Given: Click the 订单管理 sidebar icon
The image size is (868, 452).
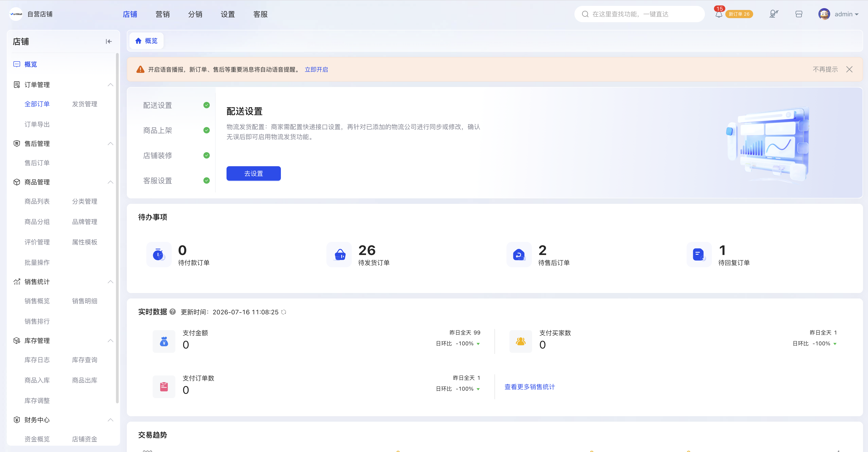Looking at the screenshot, I should 17,84.
